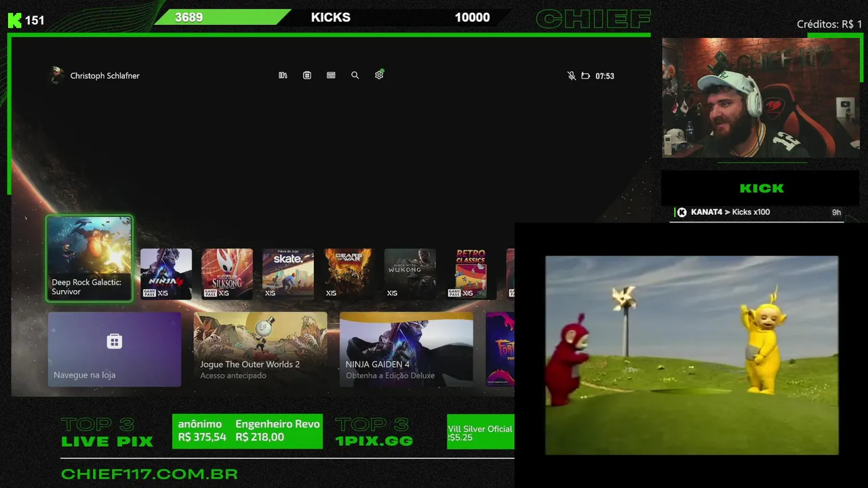
Task: Open the Ninja Gaiden 4 game tile in recent row
Action: (x=166, y=274)
